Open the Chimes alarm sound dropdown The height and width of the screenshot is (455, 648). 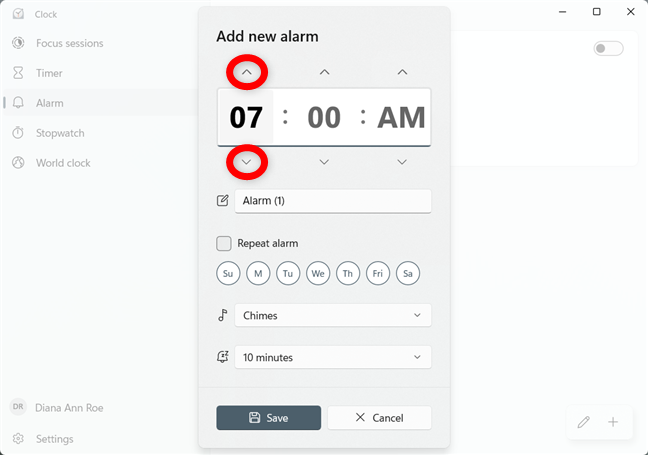(333, 315)
